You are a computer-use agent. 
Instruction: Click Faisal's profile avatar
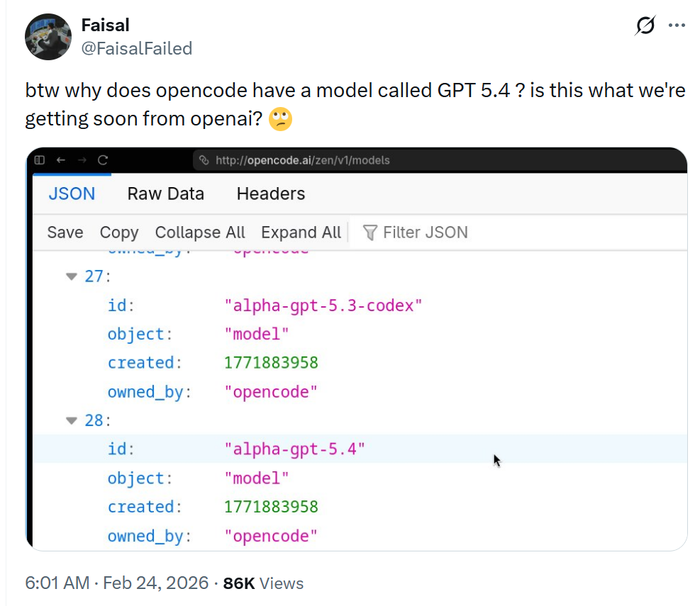coord(48,36)
